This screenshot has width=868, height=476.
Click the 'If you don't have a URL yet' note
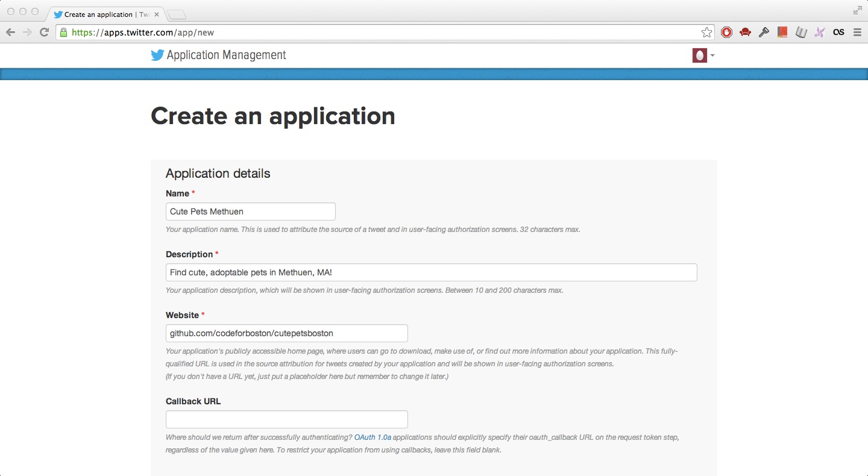pyautogui.click(x=307, y=377)
